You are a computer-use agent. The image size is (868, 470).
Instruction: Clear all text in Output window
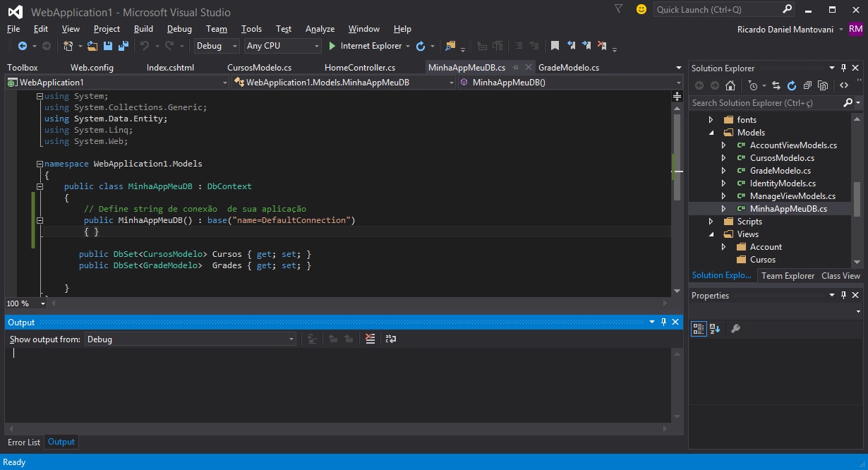point(370,339)
